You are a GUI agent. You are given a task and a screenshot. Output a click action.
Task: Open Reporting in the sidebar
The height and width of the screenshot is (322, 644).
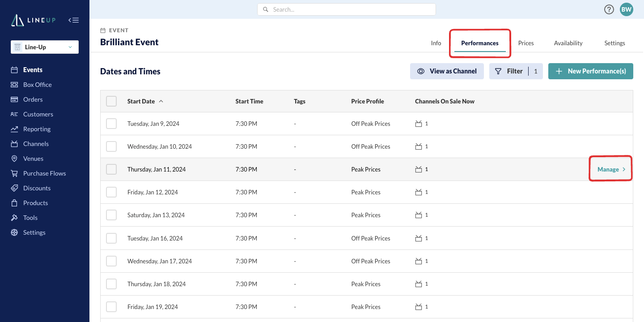point(37,129)
